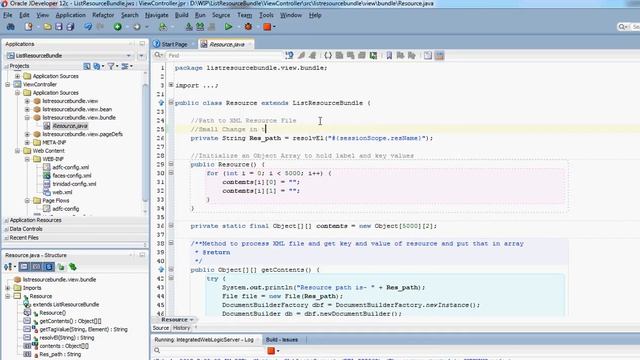Screen dimensions: 640x360
Task: Select web.xml in project tree
Action: click(62, 192)
